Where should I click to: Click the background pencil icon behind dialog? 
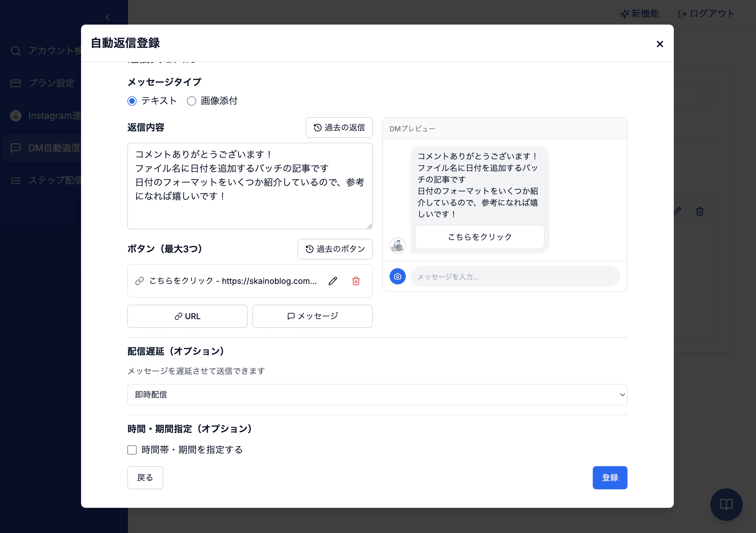click(x=679, y=211)
